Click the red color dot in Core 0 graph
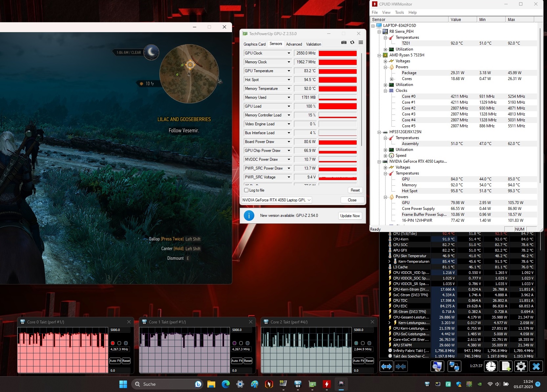The height and width of the screenshot is (392, 547). 113,343
